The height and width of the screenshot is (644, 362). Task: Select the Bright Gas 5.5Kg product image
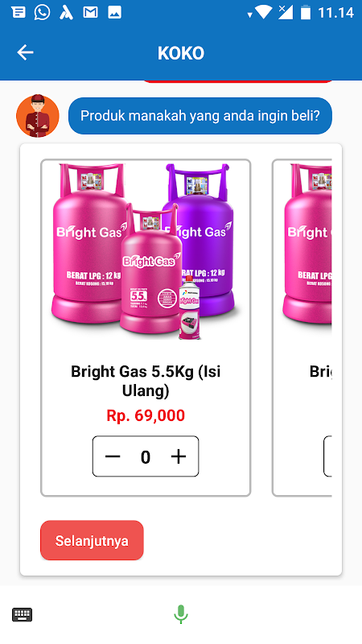[146, 250]
